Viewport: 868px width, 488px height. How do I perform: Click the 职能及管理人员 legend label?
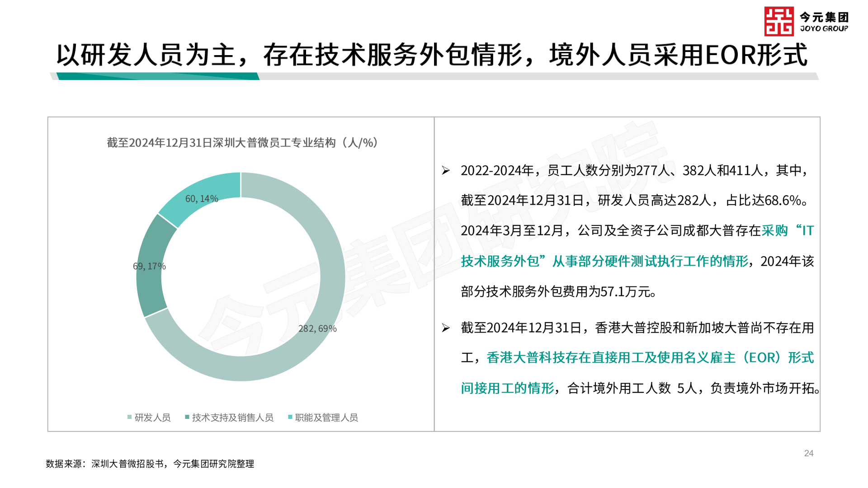point(326,418)
